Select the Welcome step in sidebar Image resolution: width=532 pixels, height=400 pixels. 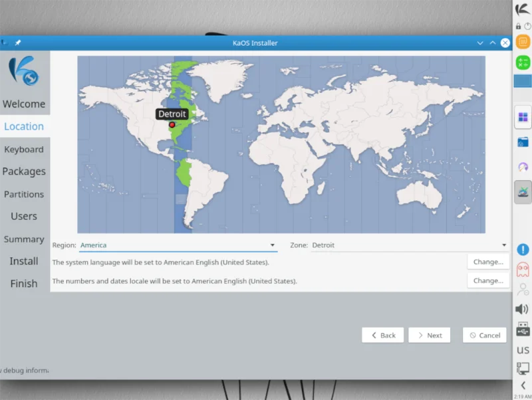[24, 104]
